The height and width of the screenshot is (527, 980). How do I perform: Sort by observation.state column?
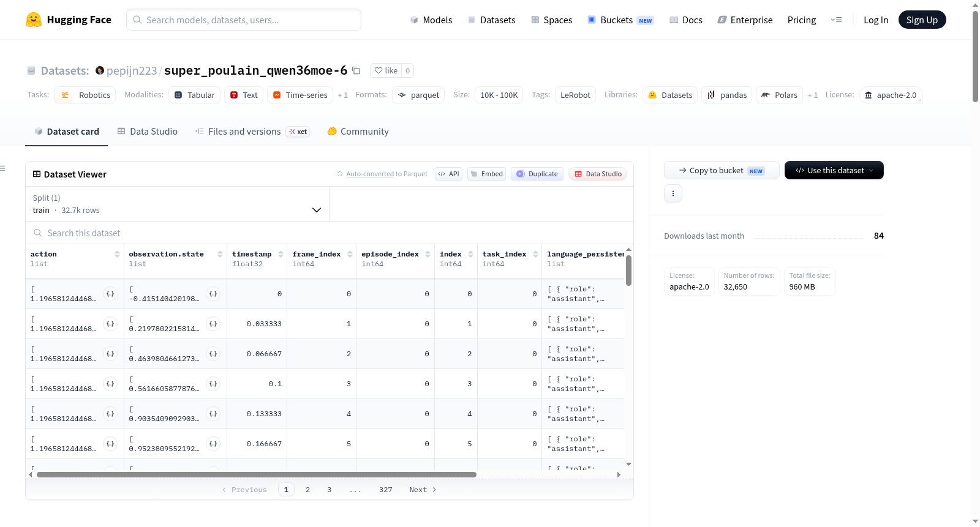coord(220,254)
